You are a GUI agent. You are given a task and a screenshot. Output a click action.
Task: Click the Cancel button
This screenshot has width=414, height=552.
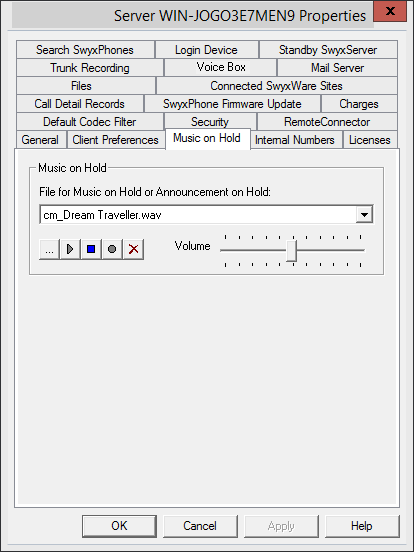(x=200, y=526)
